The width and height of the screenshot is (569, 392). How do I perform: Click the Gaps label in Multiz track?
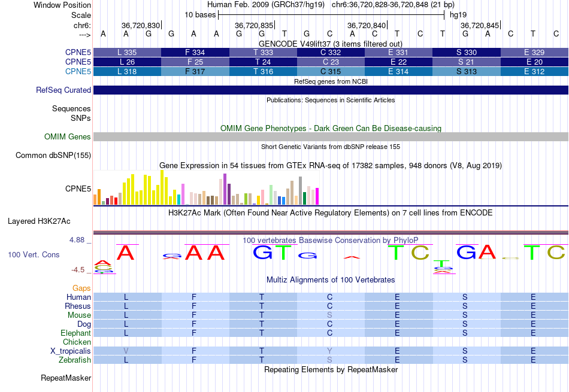[x=81, y=288]
